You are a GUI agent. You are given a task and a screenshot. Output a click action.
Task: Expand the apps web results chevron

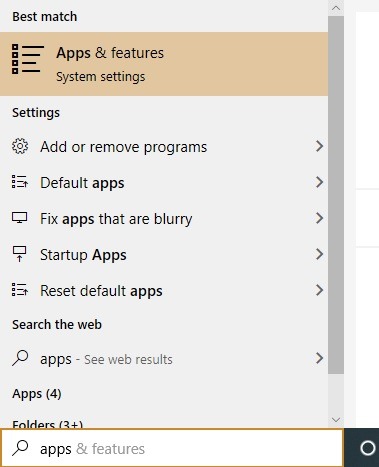pos(319,358)
